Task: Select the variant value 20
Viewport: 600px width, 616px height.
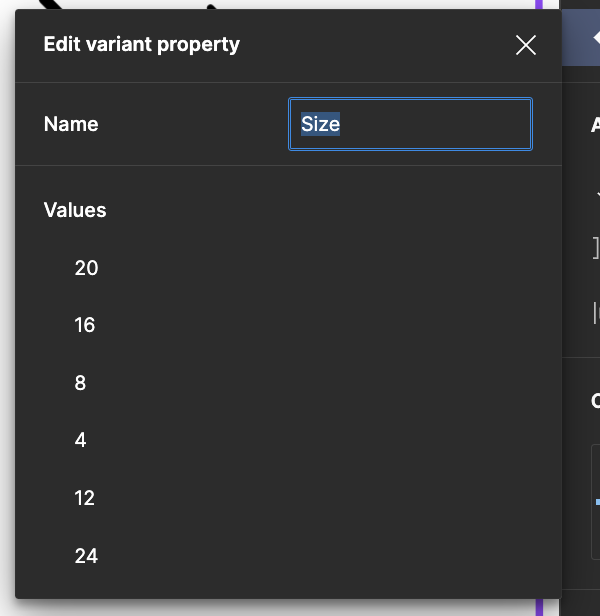Action: pos(86,268)
